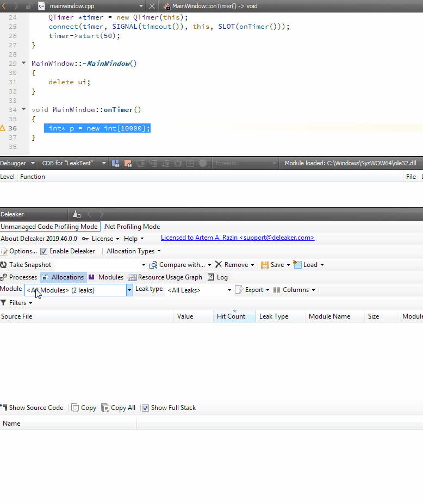Screen dimensions: 423x504
Task: Collapse the MainWindow::onTimer function fold arrow
Action: [23, 109]
